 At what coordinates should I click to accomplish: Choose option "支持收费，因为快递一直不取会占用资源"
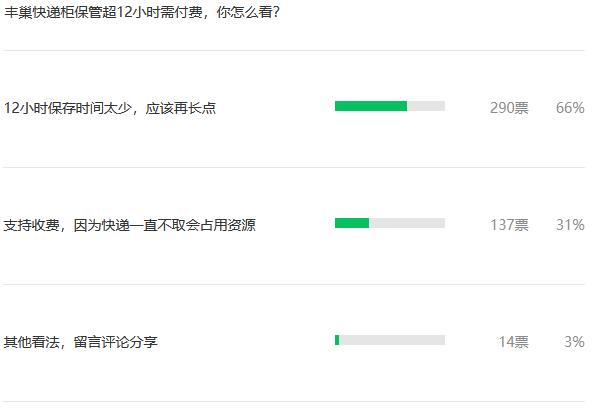pyautogui.click(x=130, y=224)
